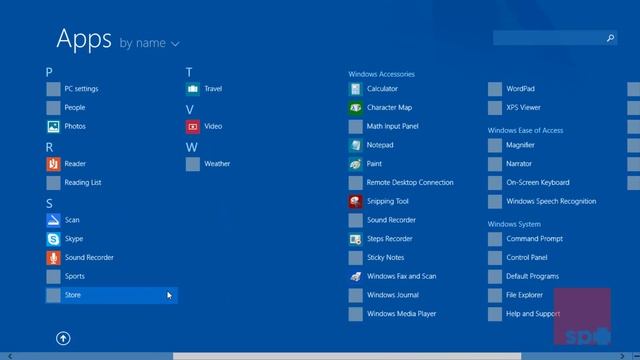
Task: Select the Windows Accessories group header
Action: click(x=381, y=74)
